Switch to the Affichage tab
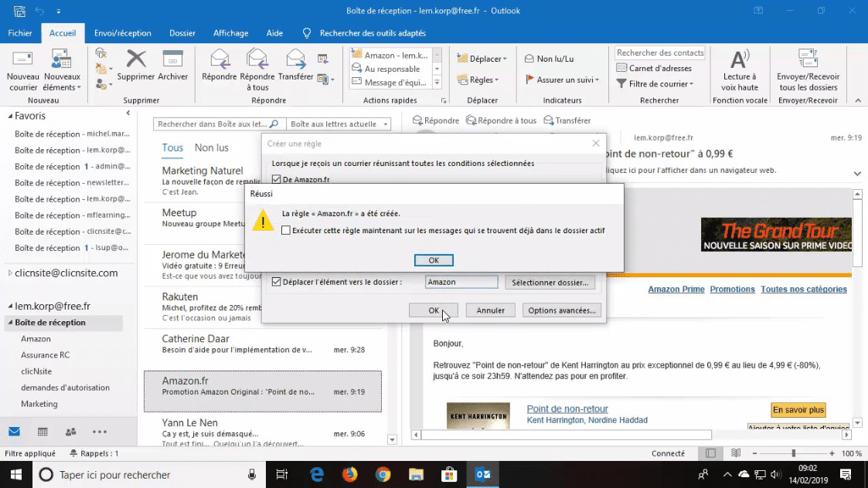 click(231, 33)
